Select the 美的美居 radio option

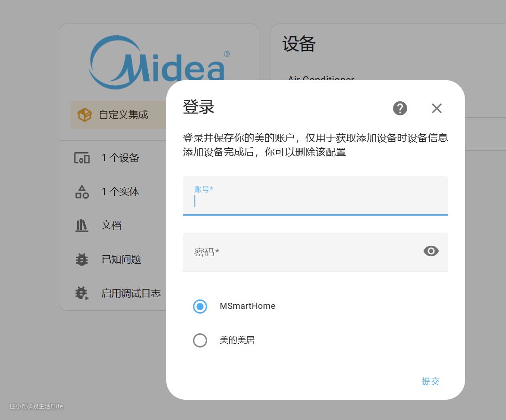click(x=200, y=340)
